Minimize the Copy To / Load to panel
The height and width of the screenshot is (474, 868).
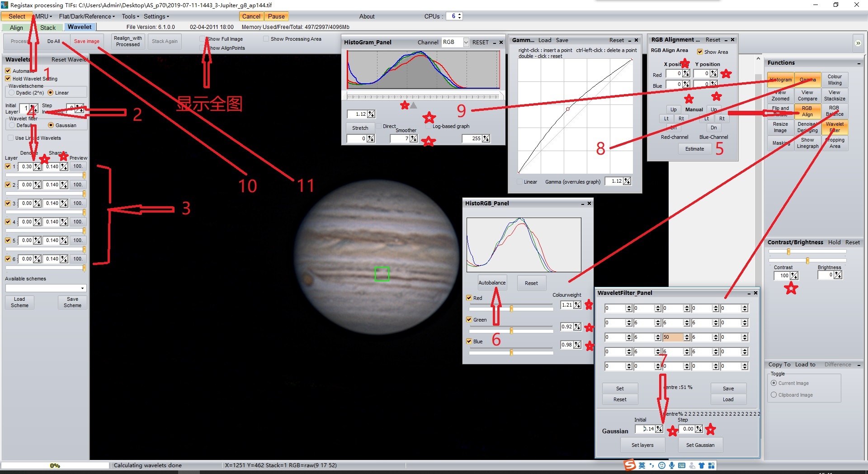coord(859,365)
